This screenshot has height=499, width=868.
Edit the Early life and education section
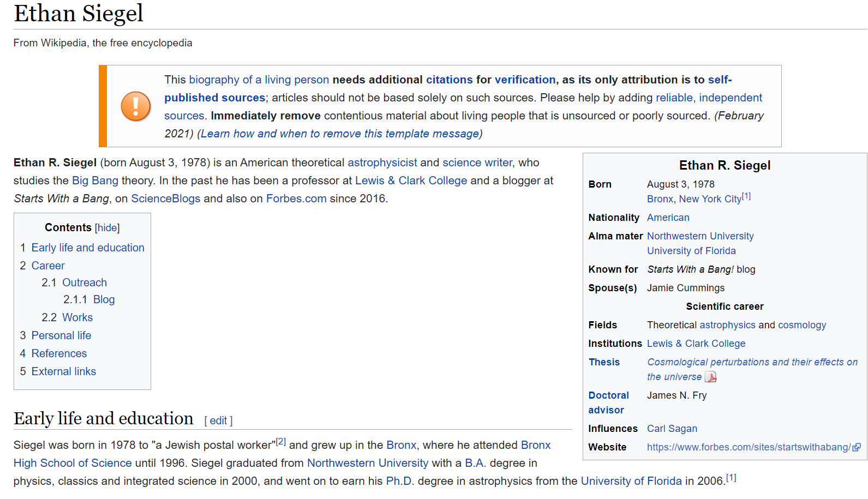[x=218, y=420]
